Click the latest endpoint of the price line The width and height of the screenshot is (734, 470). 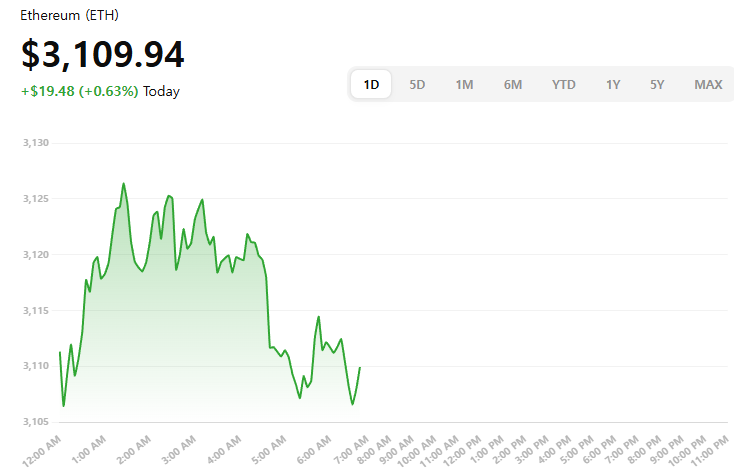click(359, 368)
